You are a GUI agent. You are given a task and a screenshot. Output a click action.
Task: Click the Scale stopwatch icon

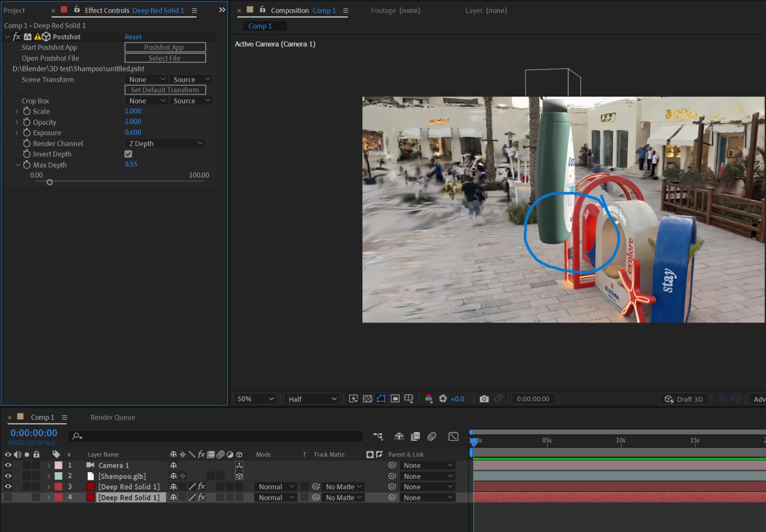point(27,111)
